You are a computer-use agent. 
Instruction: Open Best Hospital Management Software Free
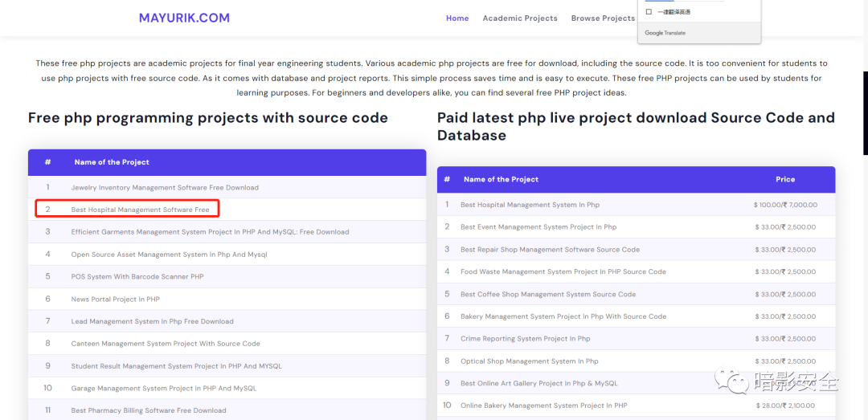point(140,210)
